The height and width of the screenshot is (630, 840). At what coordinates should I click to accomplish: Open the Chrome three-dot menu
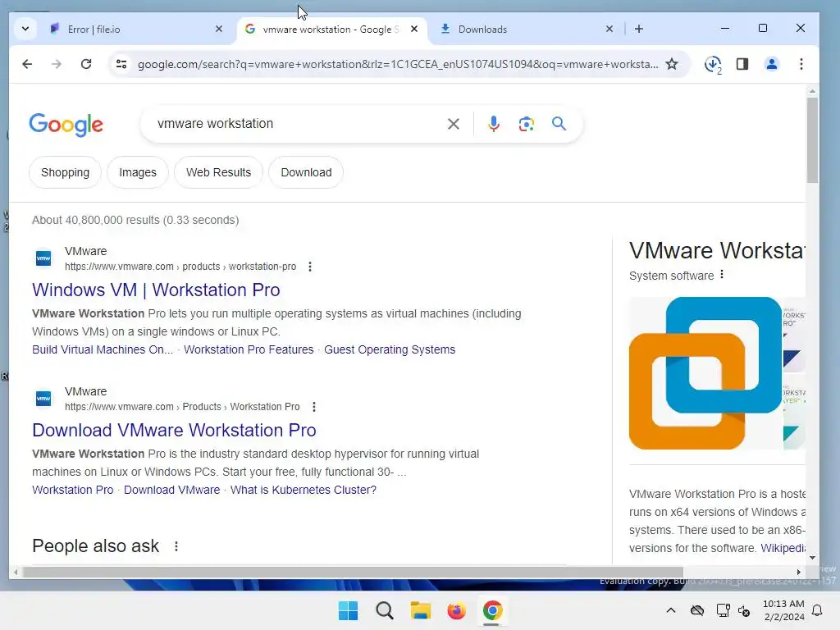[x=801, y=64]
